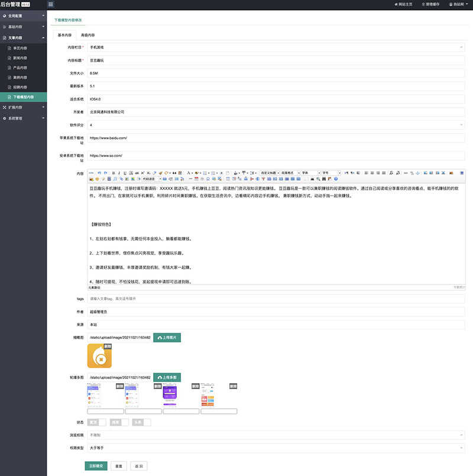Viewport: 473px width, 476px height.
Task: Click the emoticon smiley icon
Action: point(97,179)
